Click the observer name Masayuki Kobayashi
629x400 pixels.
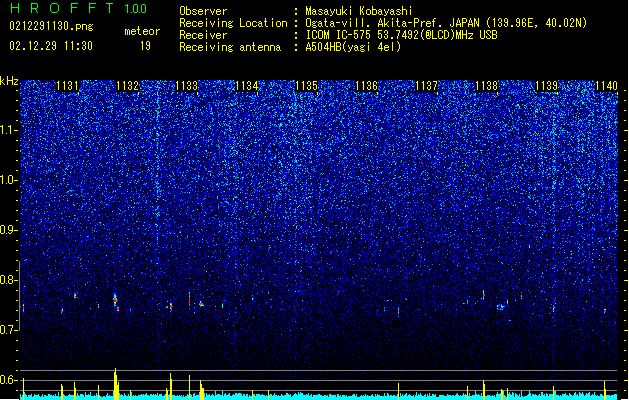click(359, 11)
